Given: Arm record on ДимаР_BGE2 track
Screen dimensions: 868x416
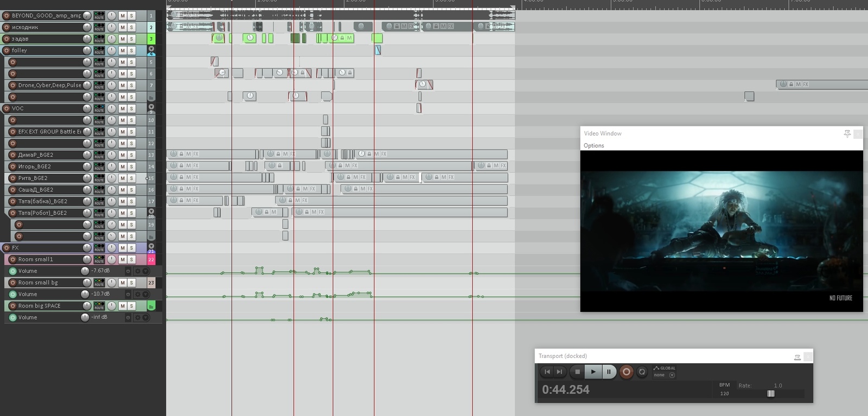Looking at the screenshot, I should pyautogui.click(x=13, y=155).
